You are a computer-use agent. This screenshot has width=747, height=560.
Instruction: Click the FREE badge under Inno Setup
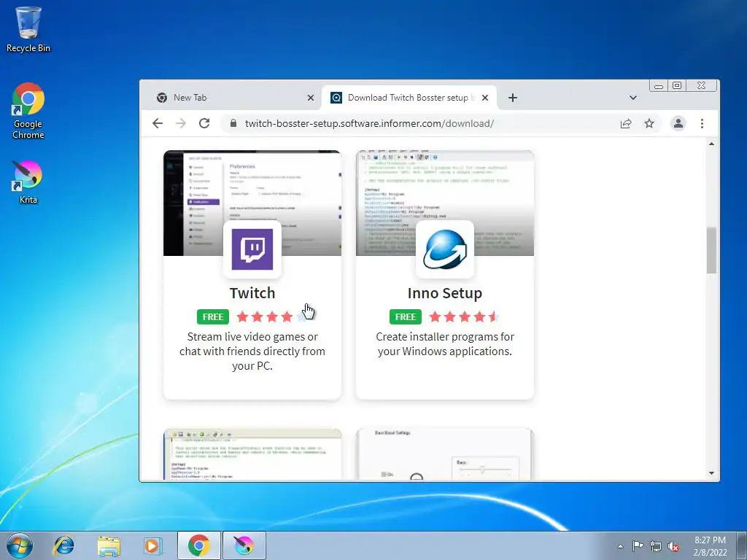click(406, 316)
